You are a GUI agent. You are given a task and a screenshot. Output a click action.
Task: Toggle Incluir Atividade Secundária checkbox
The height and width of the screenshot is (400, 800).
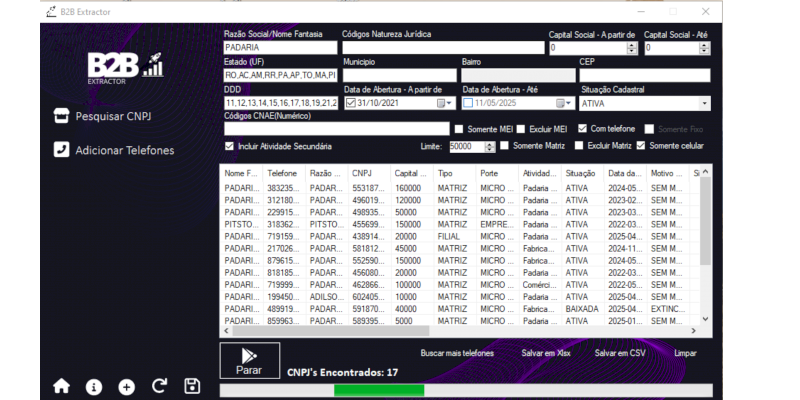[x=230, y=146]
